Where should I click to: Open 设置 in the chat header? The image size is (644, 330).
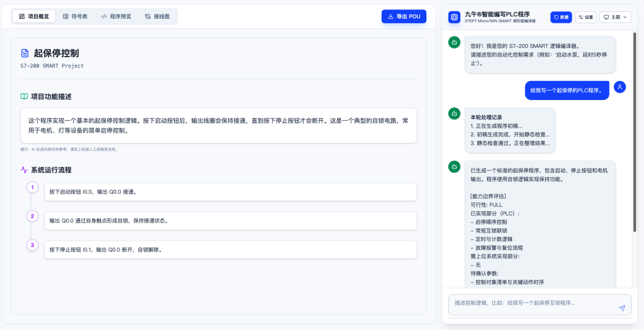586,17
